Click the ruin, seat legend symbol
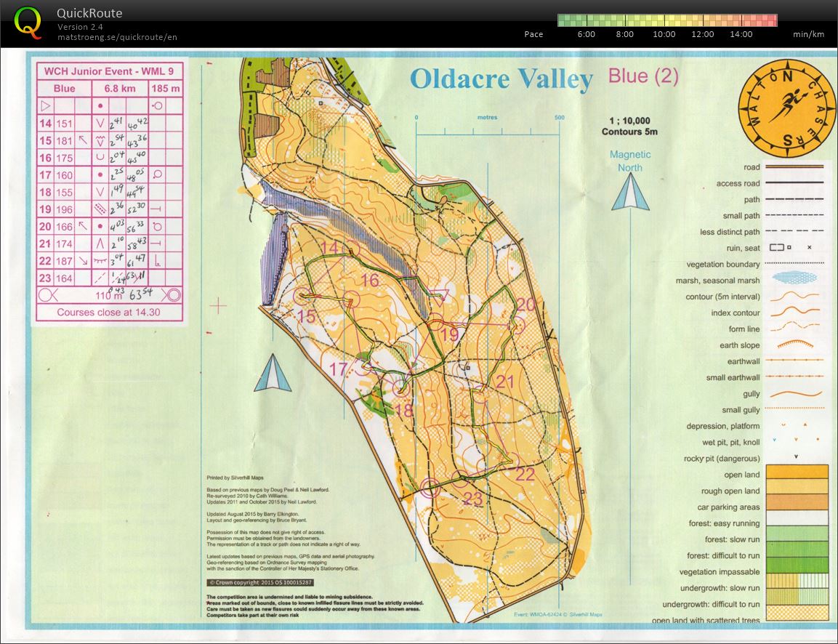The height and width of the screenshot is (644, 838). pos(791,247)
